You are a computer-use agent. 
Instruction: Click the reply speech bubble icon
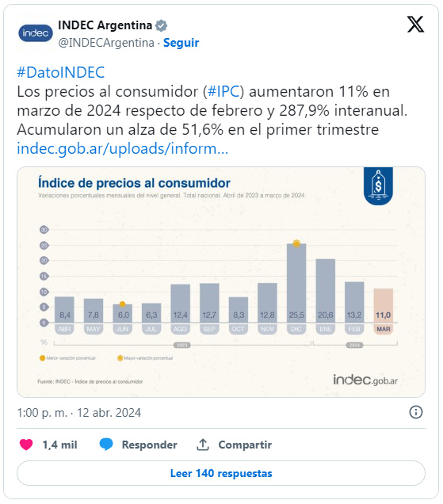[x=106, y=445]
